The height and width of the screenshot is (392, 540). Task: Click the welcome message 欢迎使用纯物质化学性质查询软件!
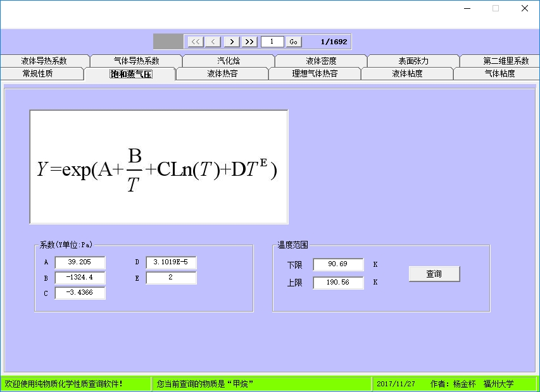[64, 384]
